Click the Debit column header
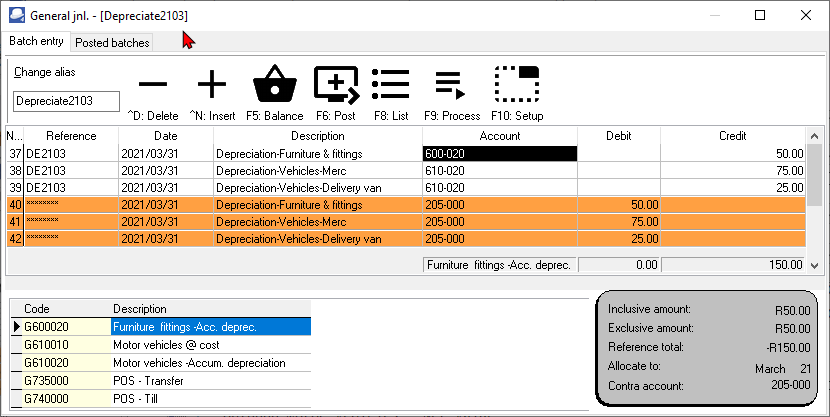The height and width of the screenshot is (417, 830). pos(619,136)
